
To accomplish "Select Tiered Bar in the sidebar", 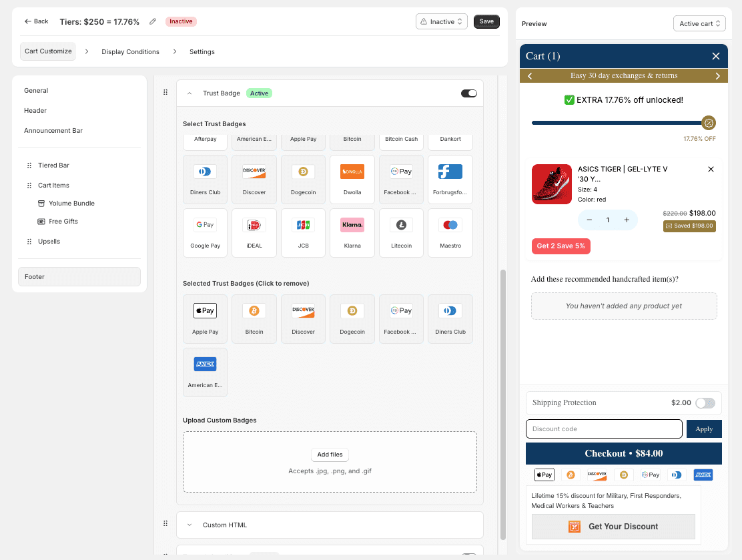I will click(53, 166).
